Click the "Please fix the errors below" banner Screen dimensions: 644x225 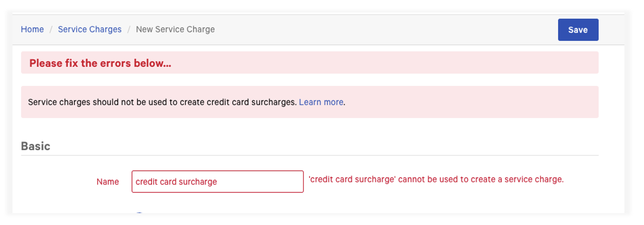click(x=100, y=63)
